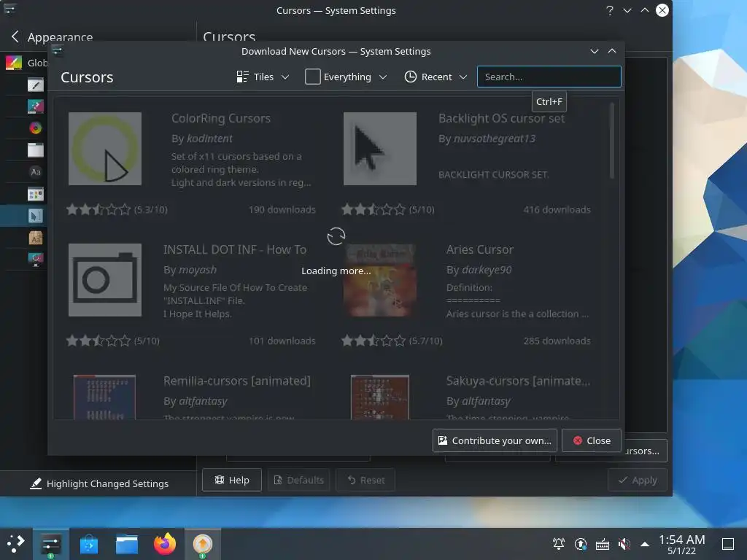Click Aries Cursor star rating (5.7/10)
This screenshot has height=560, width=747.
tap(392, 341)
